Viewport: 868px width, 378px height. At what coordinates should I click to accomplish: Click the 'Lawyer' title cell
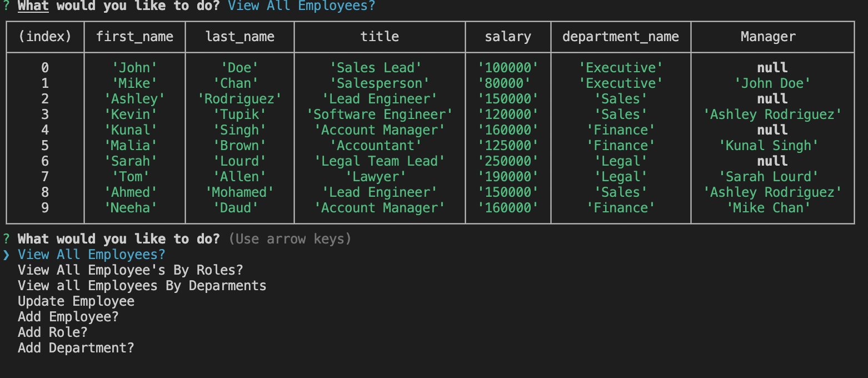[x=376, y=177]
